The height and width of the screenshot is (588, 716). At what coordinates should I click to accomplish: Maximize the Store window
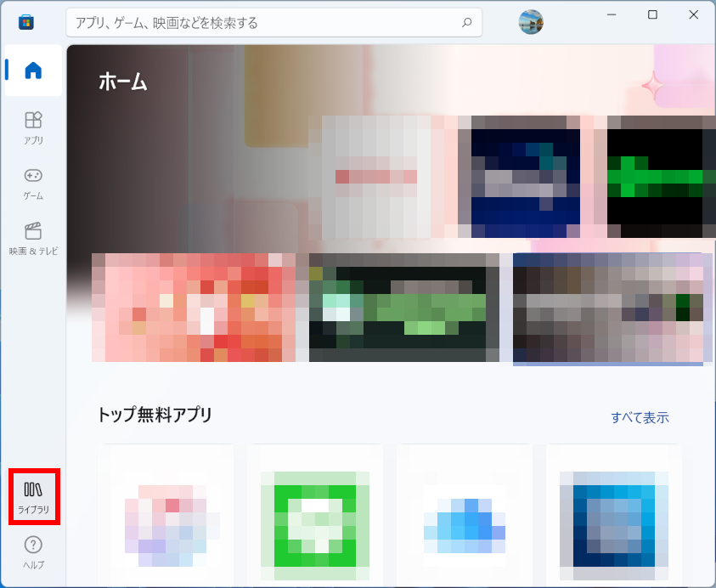[x=652, y=14]
